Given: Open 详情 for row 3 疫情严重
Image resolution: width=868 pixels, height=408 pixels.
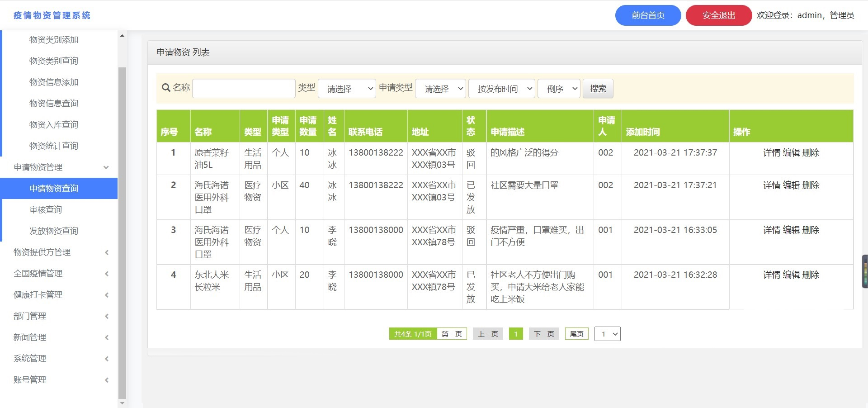Looking at the screenshot, I should coord(772,230).
